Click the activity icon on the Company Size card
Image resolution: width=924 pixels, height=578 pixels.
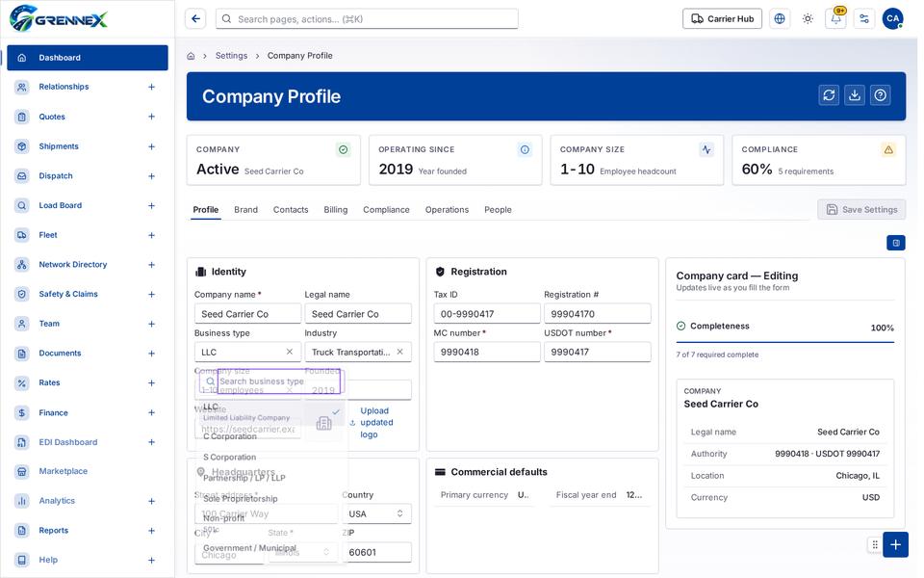click(x=706, y=150)
